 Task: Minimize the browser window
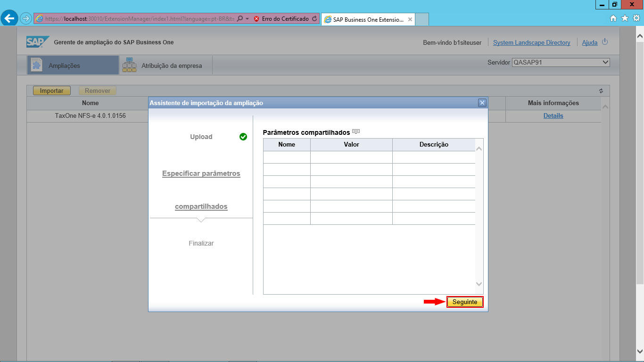[x=602, y=5]
